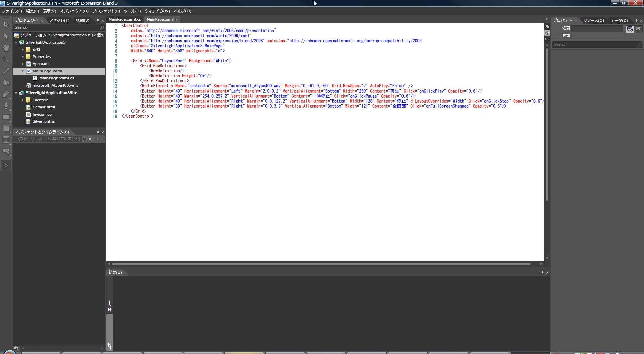This screenshot has width=644, height=354.
Task: Pin the Objects and Timeline panel
Action: coord(98,132)
